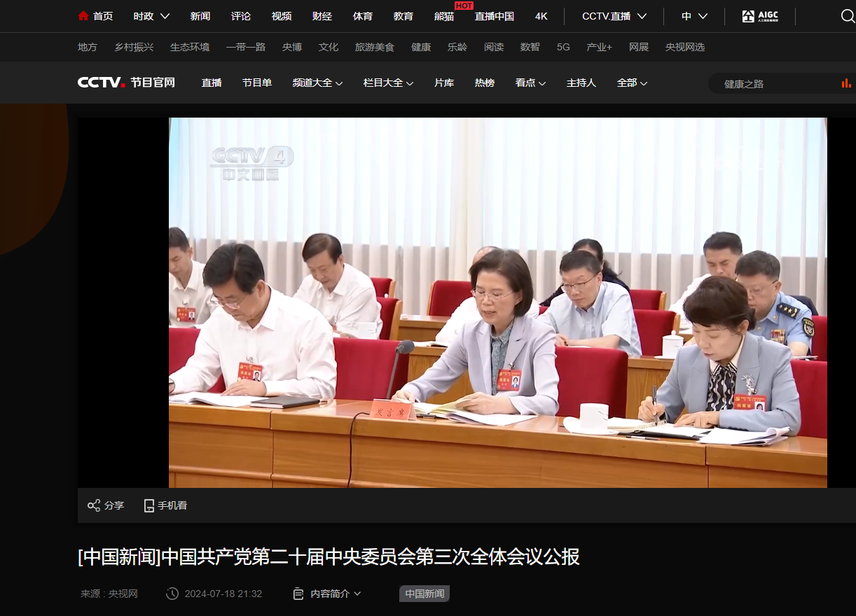Open the 4K nav item
The height and width of the screenshot is (616, 856).
(x=541, y=16)
